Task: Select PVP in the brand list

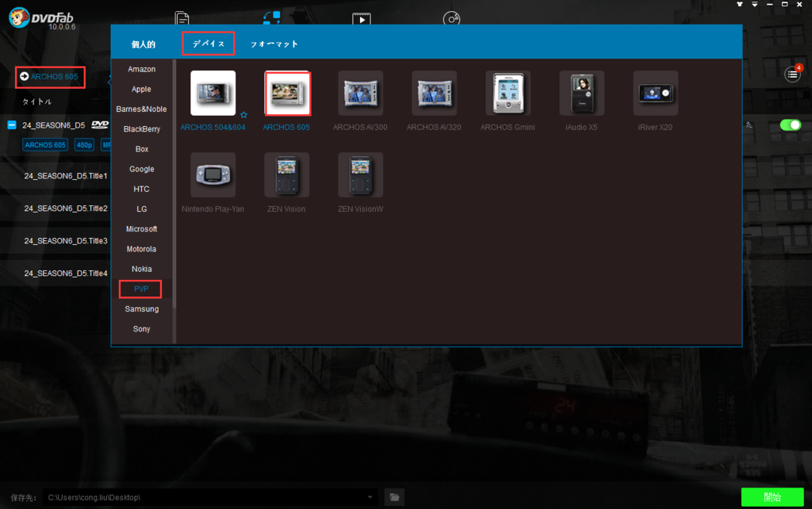Action: click(141, 289)
